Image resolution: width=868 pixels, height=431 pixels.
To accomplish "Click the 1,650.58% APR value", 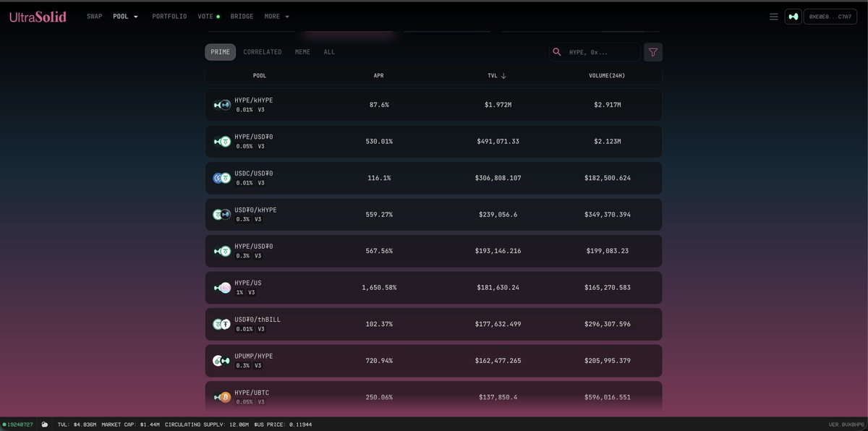I will tap(379, 288).
